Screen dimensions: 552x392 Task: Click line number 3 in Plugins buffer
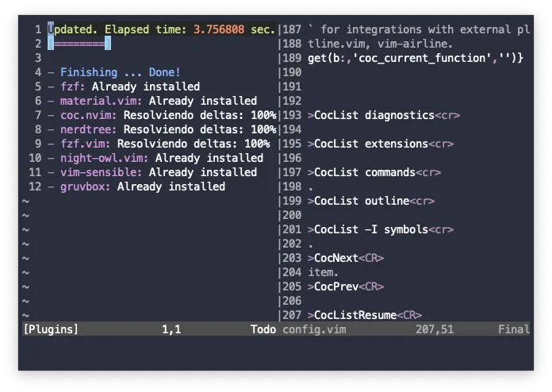(38, 58)
